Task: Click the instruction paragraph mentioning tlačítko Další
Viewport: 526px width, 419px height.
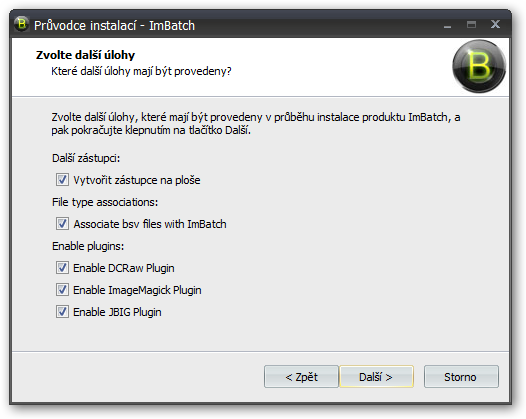Action: 256,124
